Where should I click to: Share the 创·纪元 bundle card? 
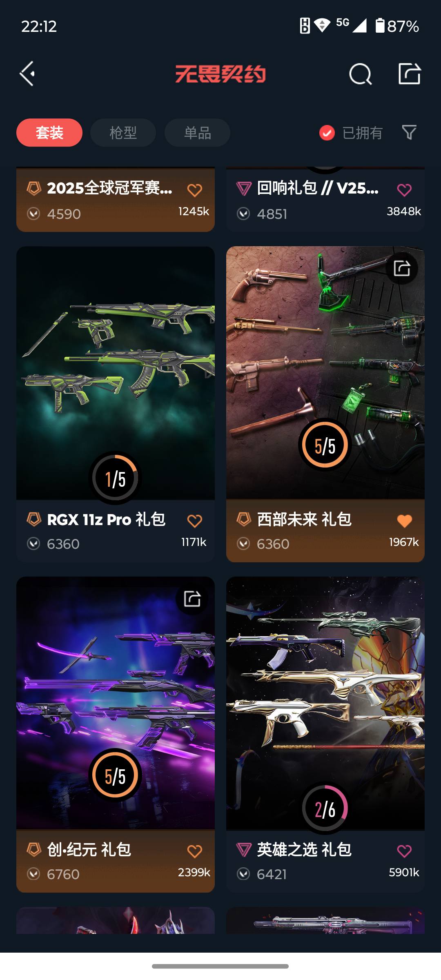click(x=192, y=599)
